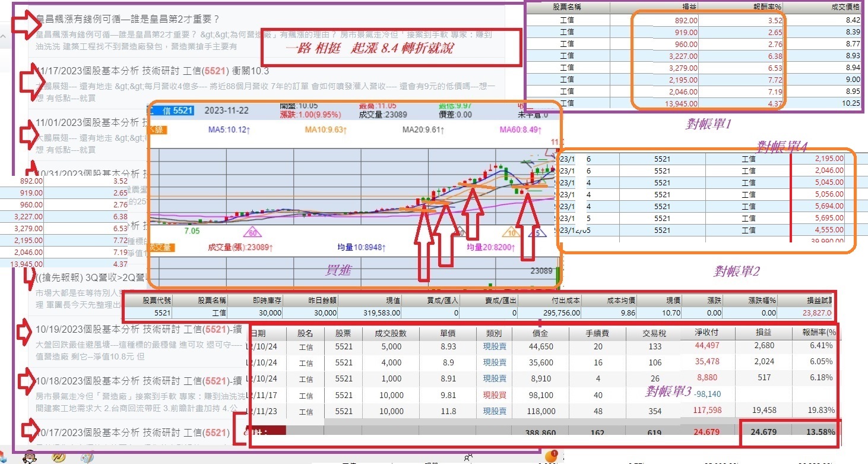Click the 交易稅 column header
Screen dimensions: 868x464
pyautogui.click(x=654, y=333)
